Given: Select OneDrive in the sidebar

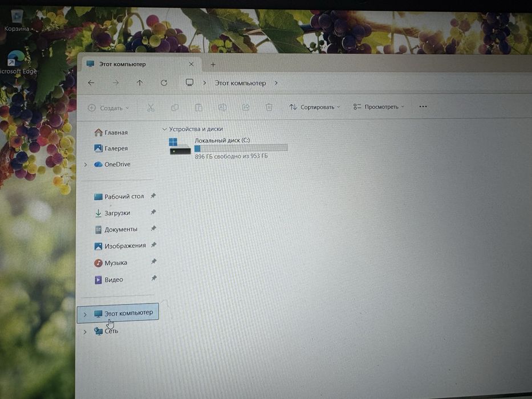Looking at the screenshot, I should pos(112,164).
